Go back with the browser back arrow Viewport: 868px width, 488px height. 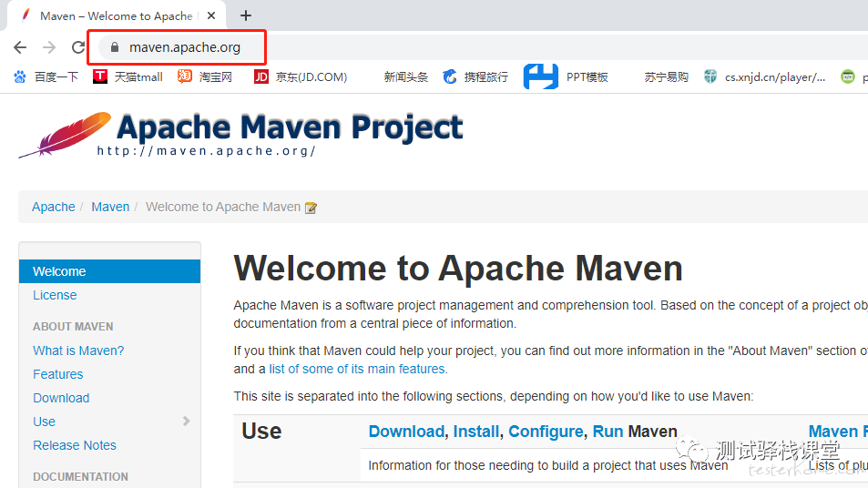pyautogui.click(x=20, y=47)
